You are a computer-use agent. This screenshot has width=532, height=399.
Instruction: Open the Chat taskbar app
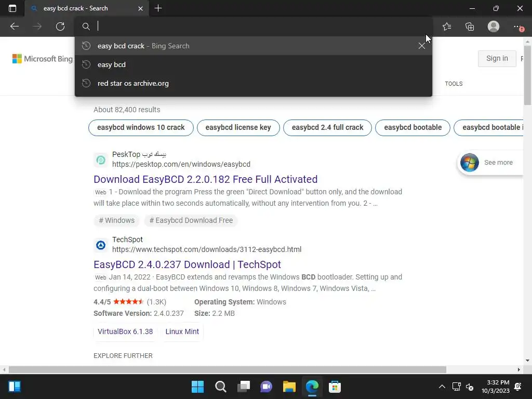(x=267, y=387)
